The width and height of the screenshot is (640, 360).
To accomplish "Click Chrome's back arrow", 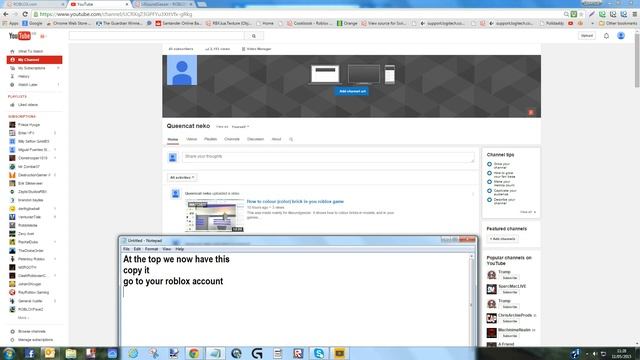I will click(x=6, y=14).
